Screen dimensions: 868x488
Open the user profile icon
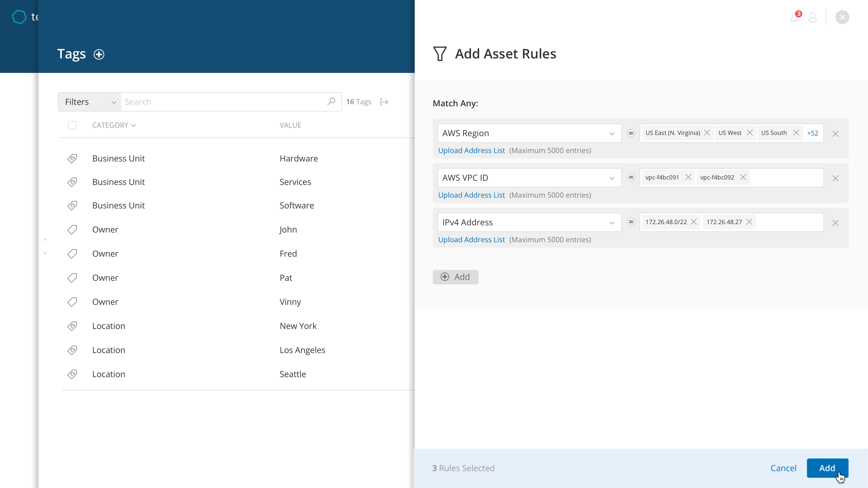click(813, 17)
